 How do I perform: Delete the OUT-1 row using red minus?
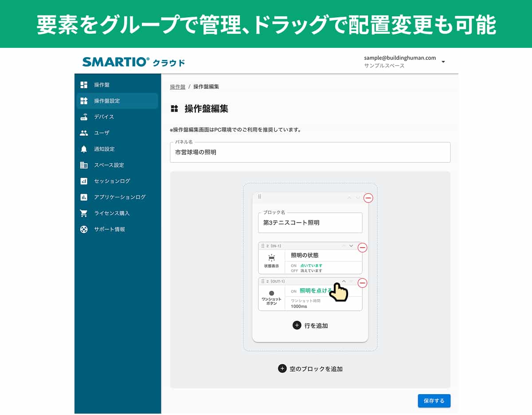(362, 283)
